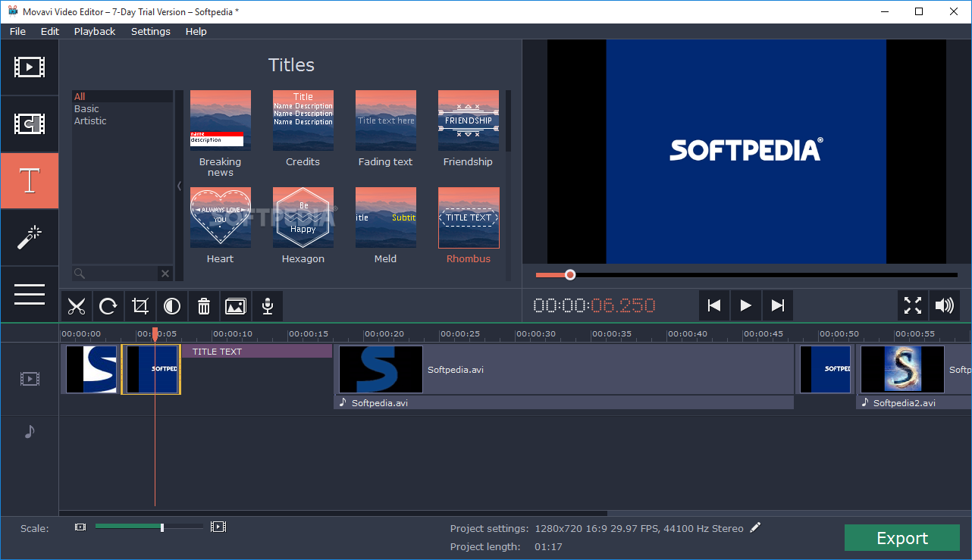Viewport: 972px width, 560px height.
Task: Click the red playhead marker on ruler
Action: pos(155,333)
